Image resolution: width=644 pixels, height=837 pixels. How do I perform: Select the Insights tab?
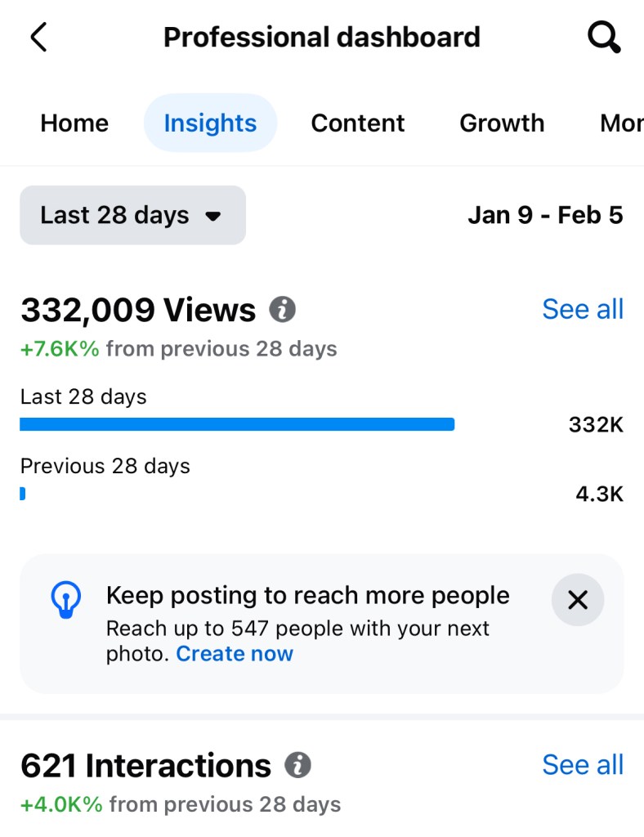point(210,123)
